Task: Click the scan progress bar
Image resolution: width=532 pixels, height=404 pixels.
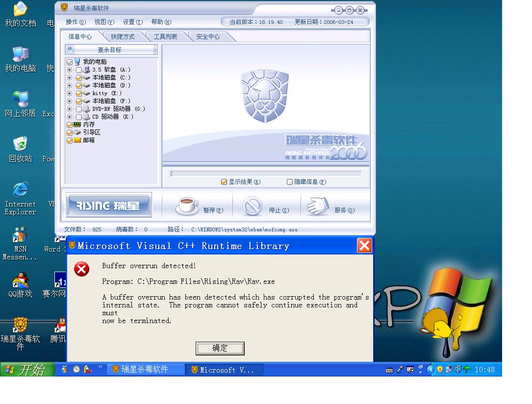Action: tap(266, 174)
